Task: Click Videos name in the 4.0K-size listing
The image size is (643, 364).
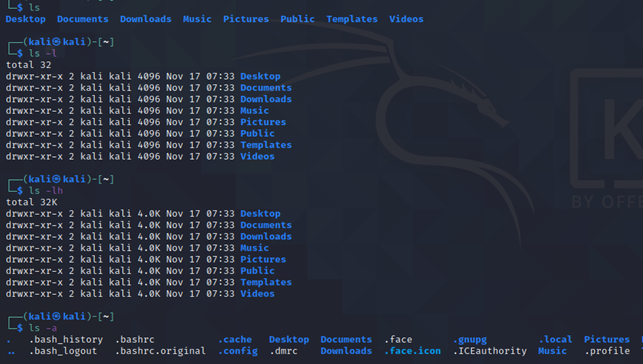Action: [x=257, y=294]
